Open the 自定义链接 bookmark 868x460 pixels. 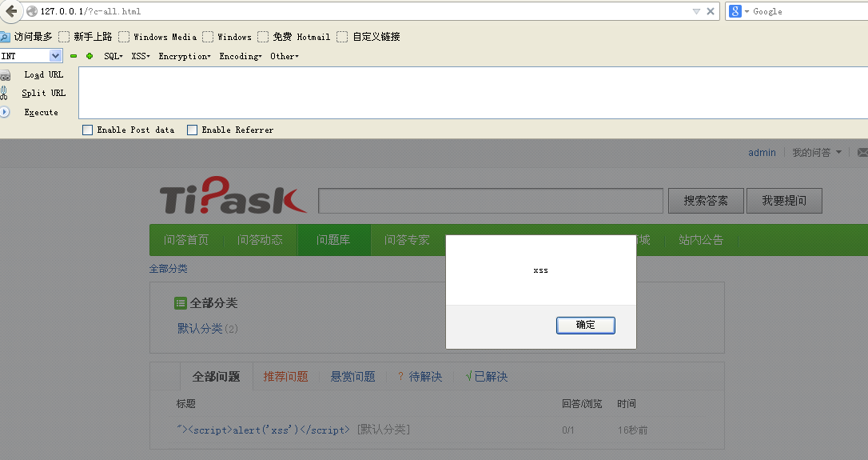[368, 37]
